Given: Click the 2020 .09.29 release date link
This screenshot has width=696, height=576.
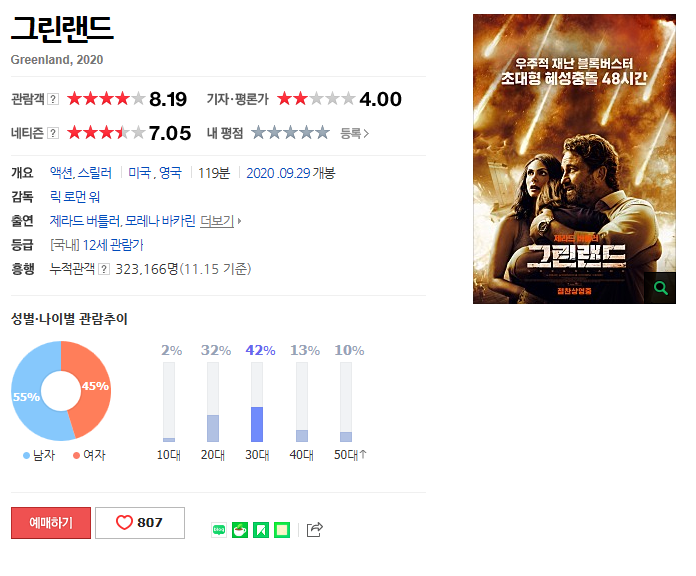Looking at the screenshot, I should pyautogui.click(x=278, y=173).
